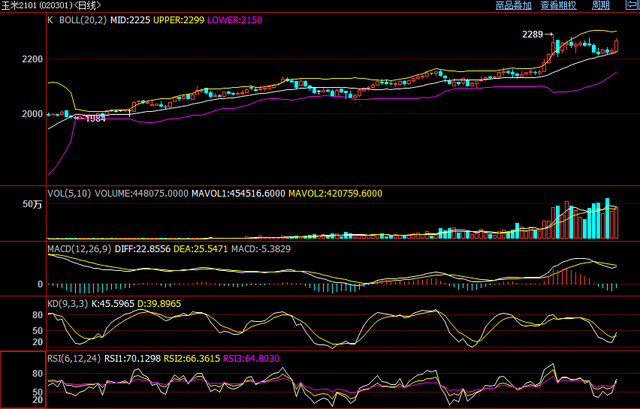The image size is (640, 409).
Task: Open the 商品叠加 overlay link
Action: coord(514,6)
